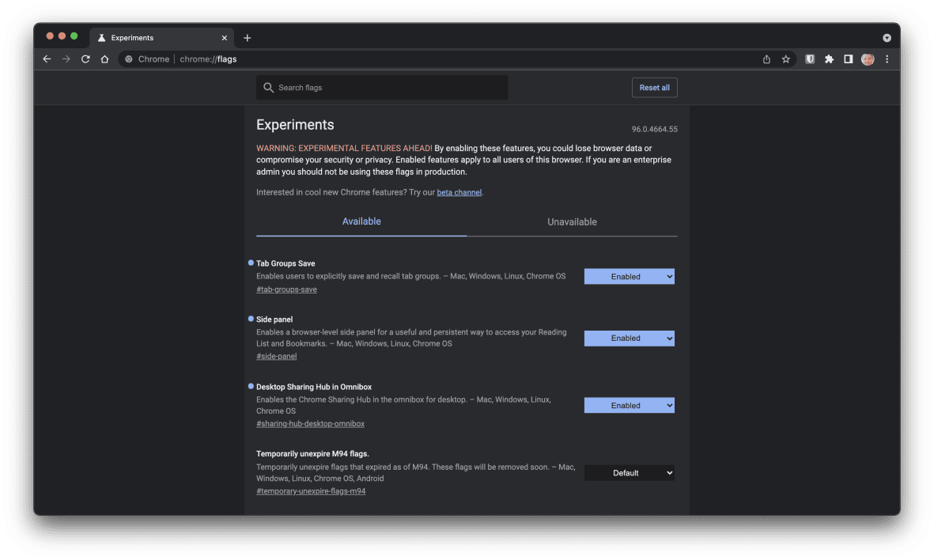The height and width of the screenshot is (560, 934).
Task: Switch to the Available tab
Action: 361,221
